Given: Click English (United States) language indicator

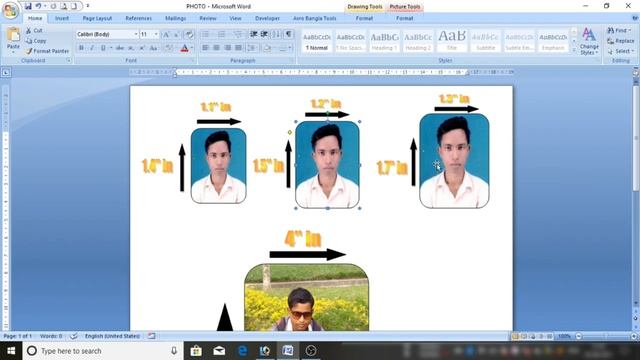Looking at the screenshot, I should 112,336.
